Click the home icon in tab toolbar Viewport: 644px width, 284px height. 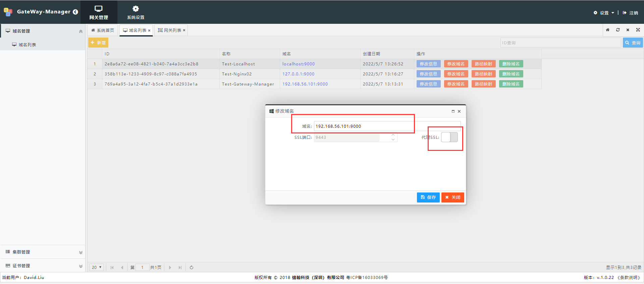click(x=607, y=30)
